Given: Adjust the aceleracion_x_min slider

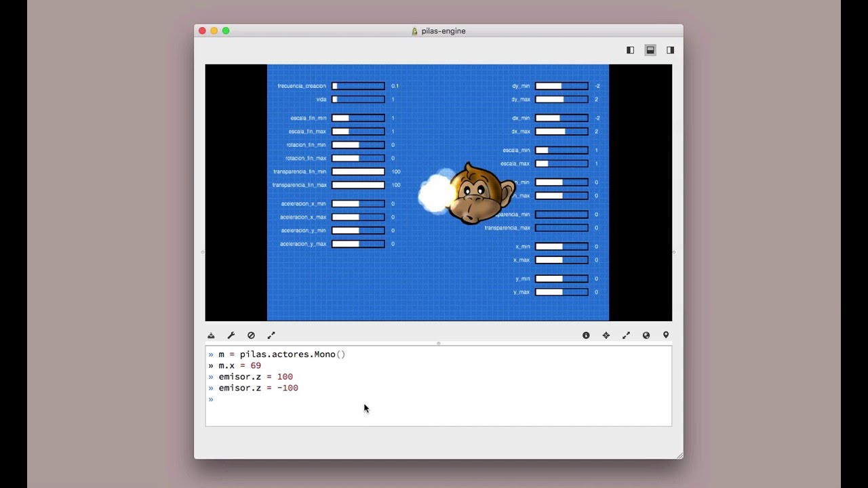Looking at the screenshot, I should [358, 203].
